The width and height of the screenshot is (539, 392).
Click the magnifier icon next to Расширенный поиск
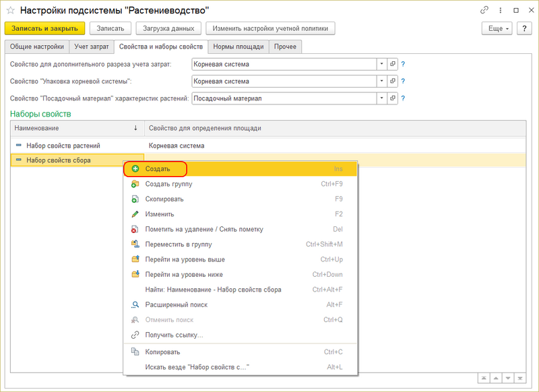(x=135, y=304)
